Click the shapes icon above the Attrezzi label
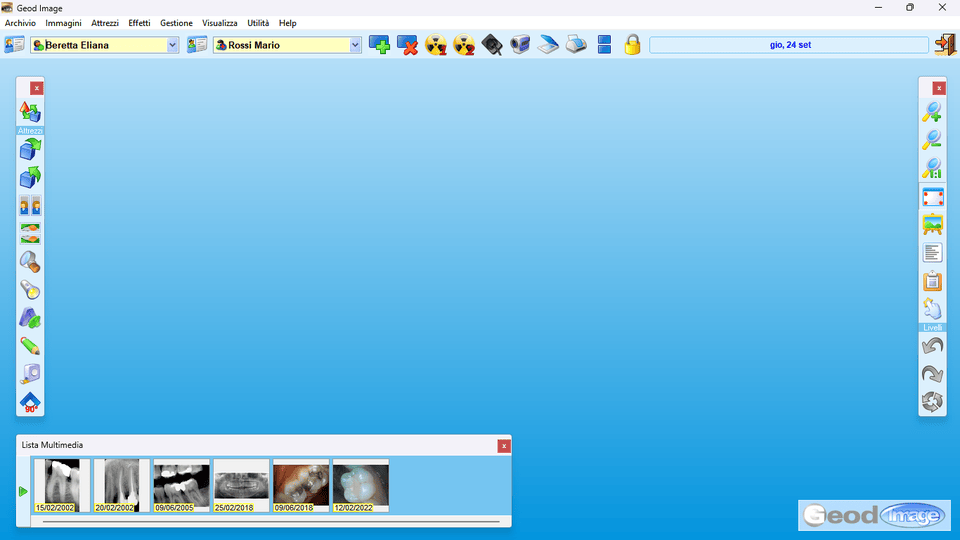 point(30,113)
